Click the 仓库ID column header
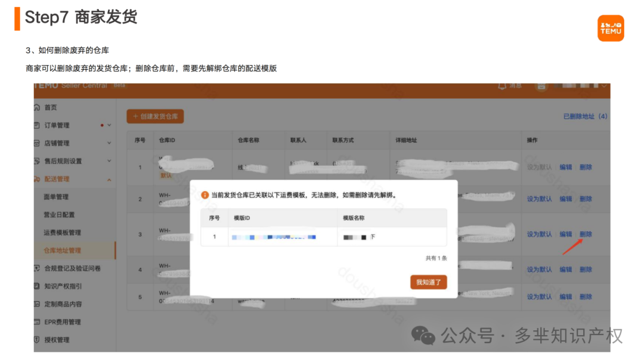 pos(167,140)
